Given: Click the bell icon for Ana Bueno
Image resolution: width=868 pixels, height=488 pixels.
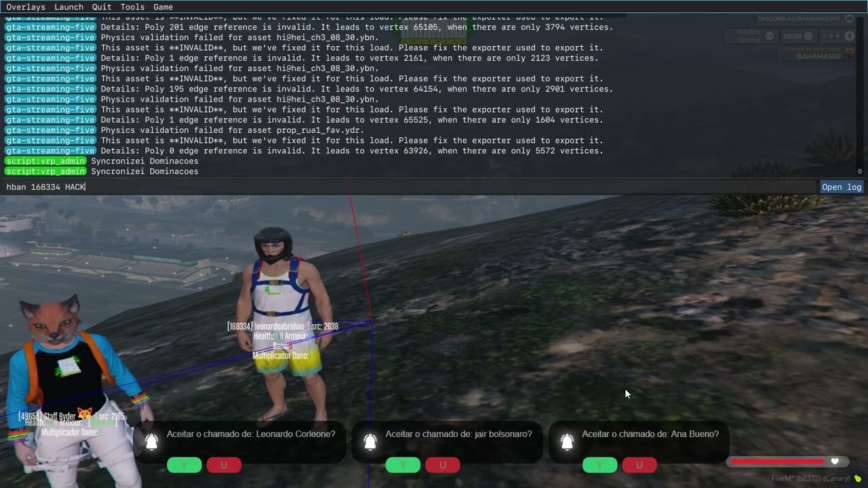Looking at the screenshot, I should click(x=567, y=442).
